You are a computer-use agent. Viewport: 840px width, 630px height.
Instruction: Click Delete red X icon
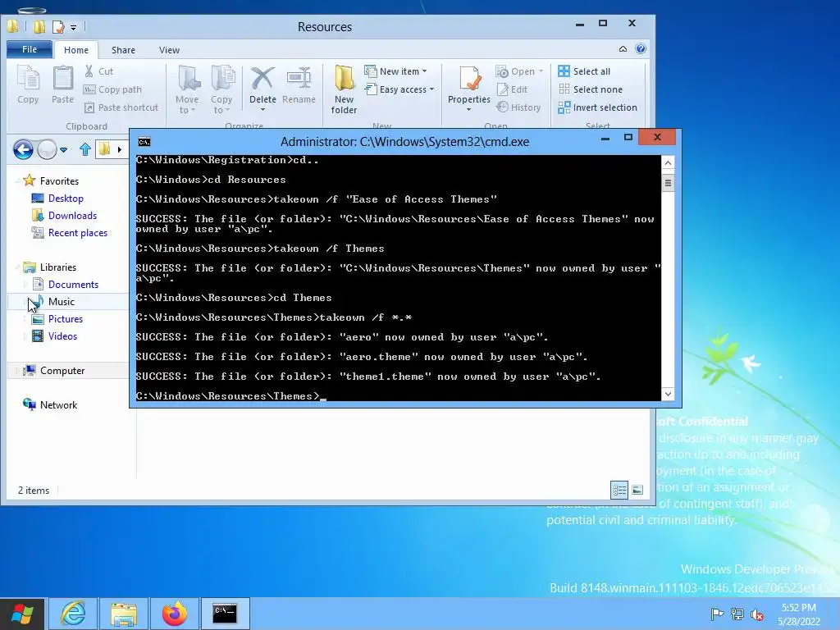tap(262, 79)
